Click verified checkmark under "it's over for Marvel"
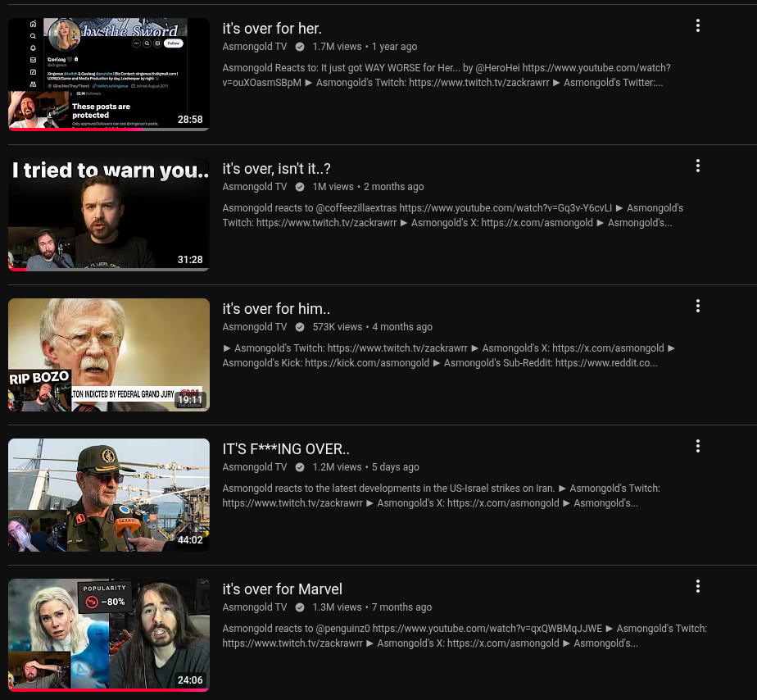The image size is (757, 700). click(x=300, y=607)
